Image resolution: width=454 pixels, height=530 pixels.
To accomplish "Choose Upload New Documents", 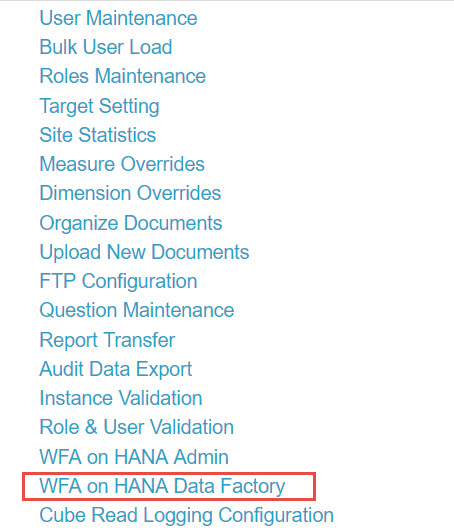I will [144, 252].
